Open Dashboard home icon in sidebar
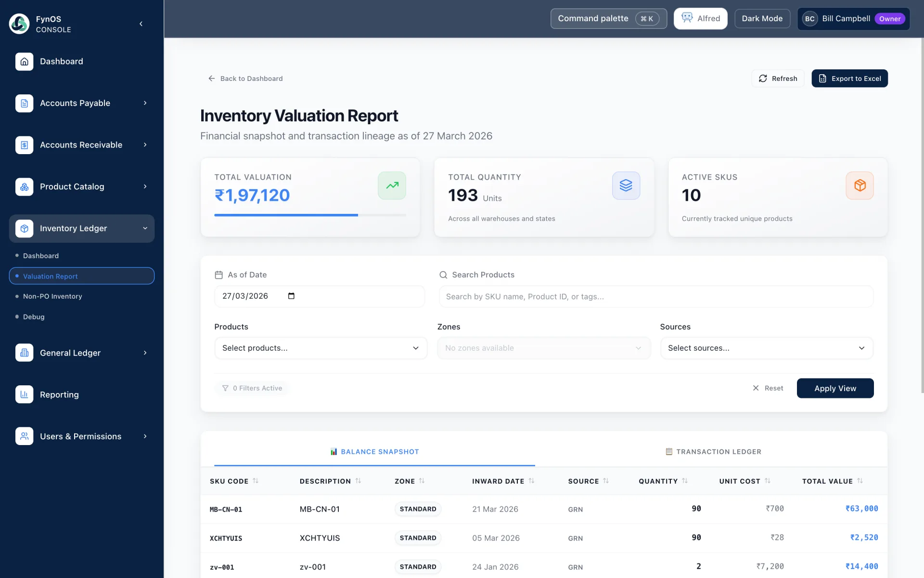The height and width of the screenshot is (578, 924). (x=25, y=62)
